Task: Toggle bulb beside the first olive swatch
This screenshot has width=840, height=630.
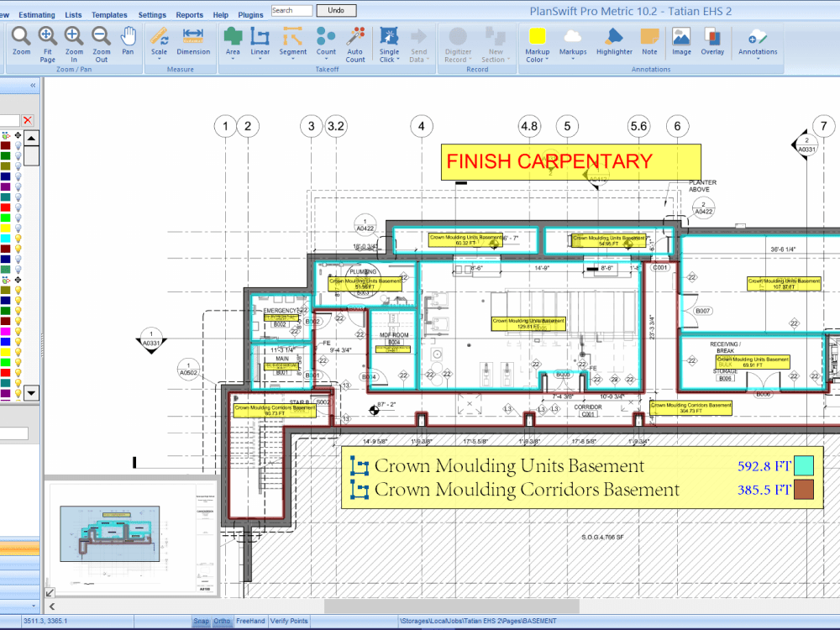Action: tap(18, 166)
